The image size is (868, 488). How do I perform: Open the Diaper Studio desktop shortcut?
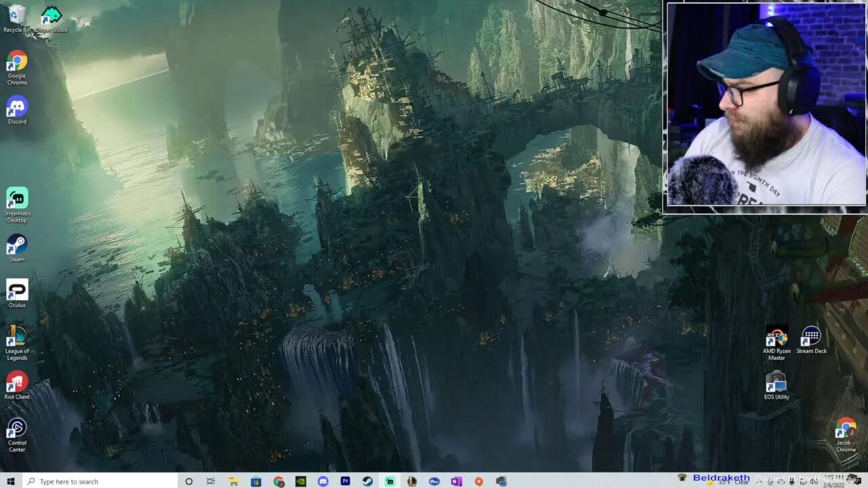52,18
